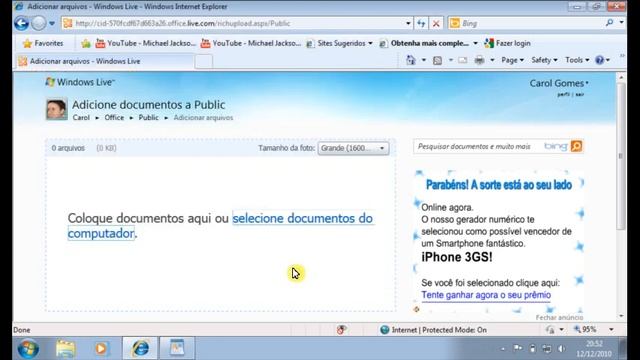Expand the address bar history dropdown
Viewport: 640px width, 360px height.
click(x=408, y=23)
